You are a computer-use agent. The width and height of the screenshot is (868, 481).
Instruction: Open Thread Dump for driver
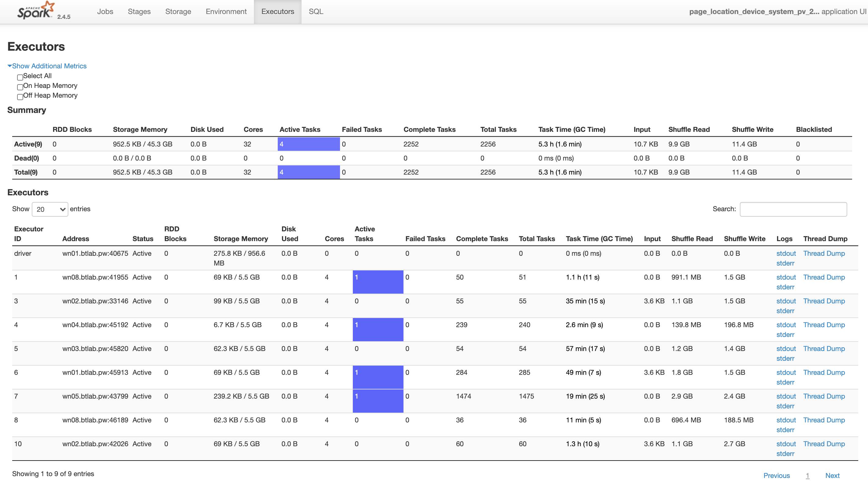pyautogui.click(x=824, y=254)
